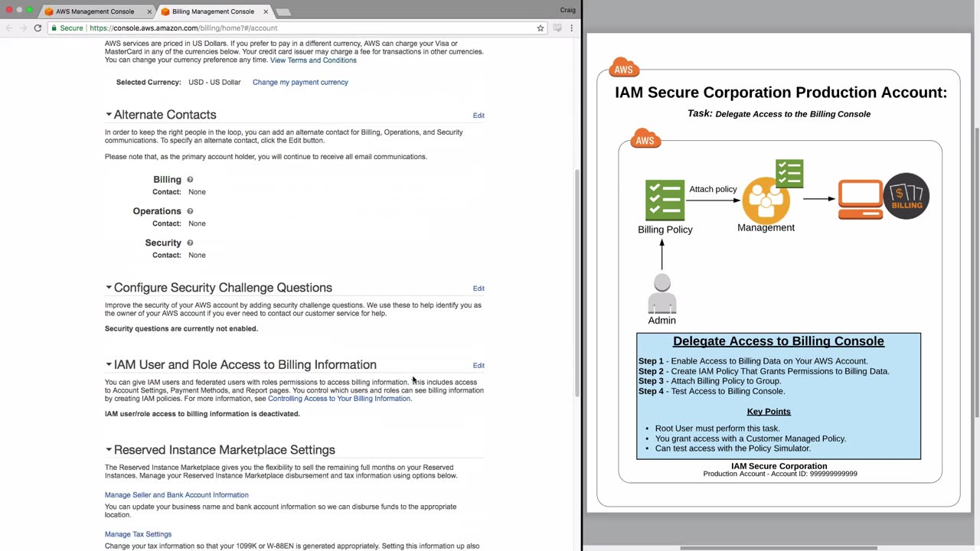This screenshot has height=551, width=980.
Task: Select the Billing Management Console tab
Action: coord(214,11)
